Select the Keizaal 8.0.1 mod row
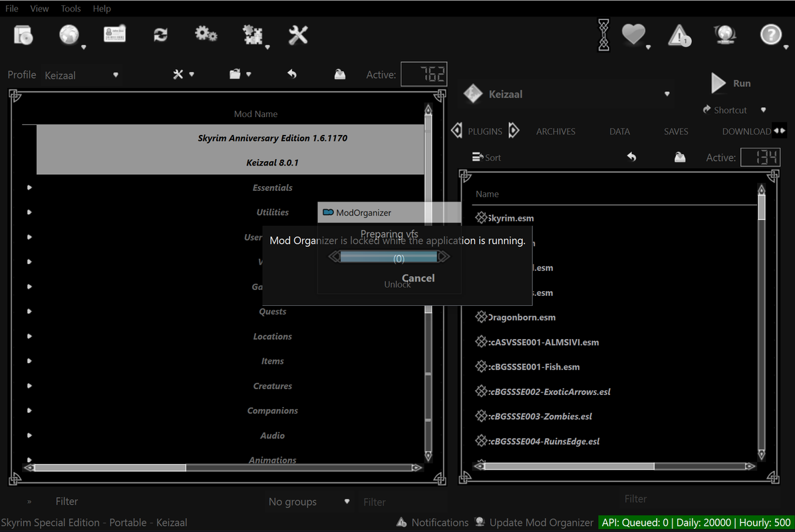This screenshot has height=532, width=795. (230, 163)
